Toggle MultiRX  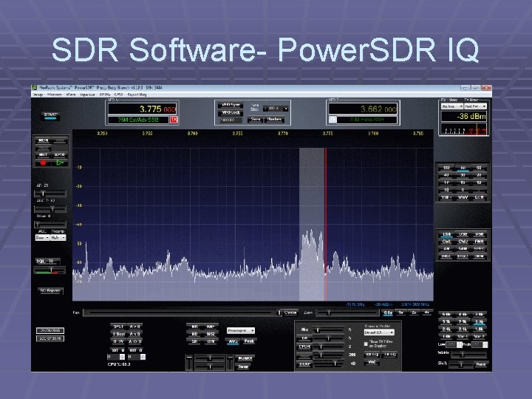[245, 358]
